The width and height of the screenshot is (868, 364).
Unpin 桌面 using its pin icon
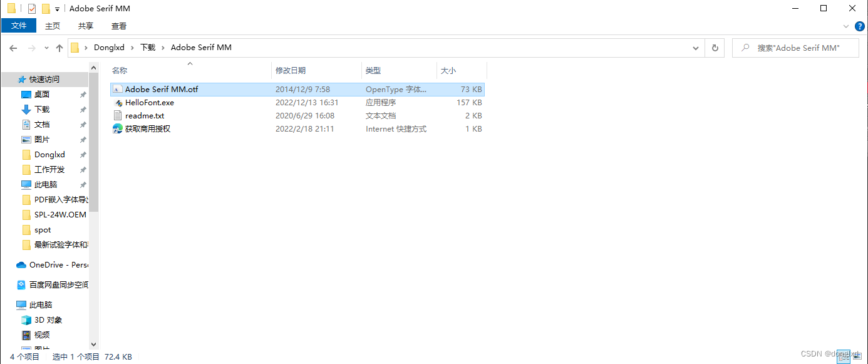point(83,95)
